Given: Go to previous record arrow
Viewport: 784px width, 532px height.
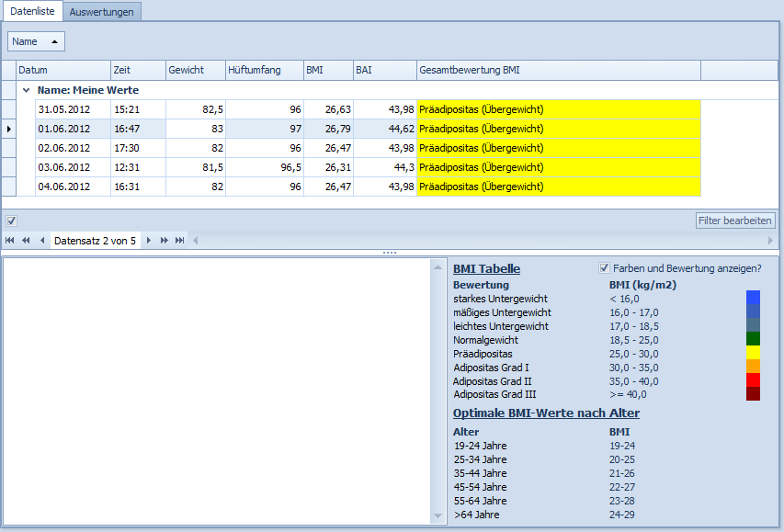Looking at the screenshot, I should pyautogui.click(x=42, y=241).
